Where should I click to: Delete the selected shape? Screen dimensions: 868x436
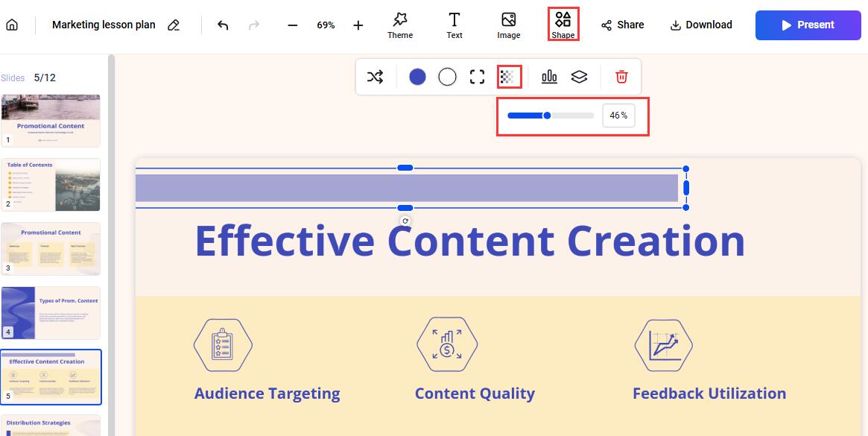coord(621,77)
